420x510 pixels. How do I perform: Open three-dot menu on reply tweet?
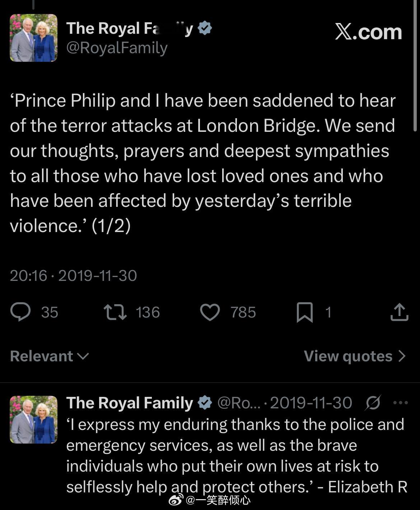point(401,403)
